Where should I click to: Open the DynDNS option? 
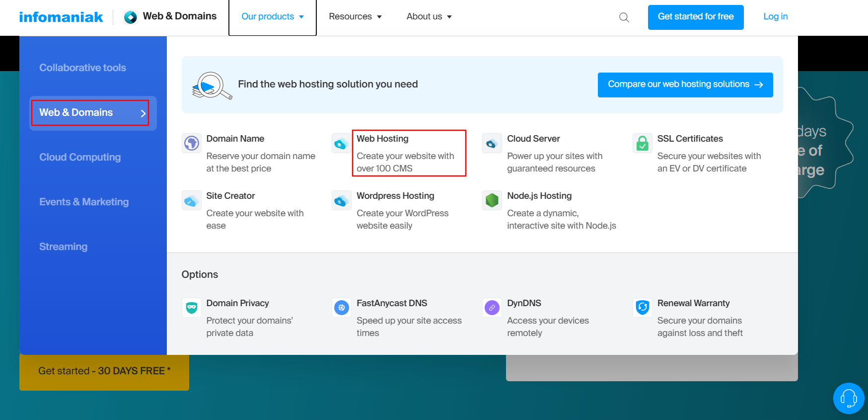524,303
